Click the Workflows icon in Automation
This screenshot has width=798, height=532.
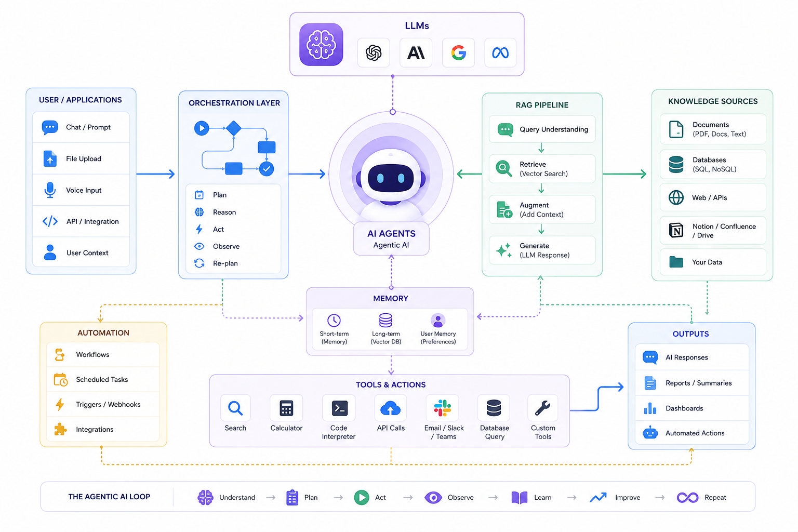tap(60, 355)
